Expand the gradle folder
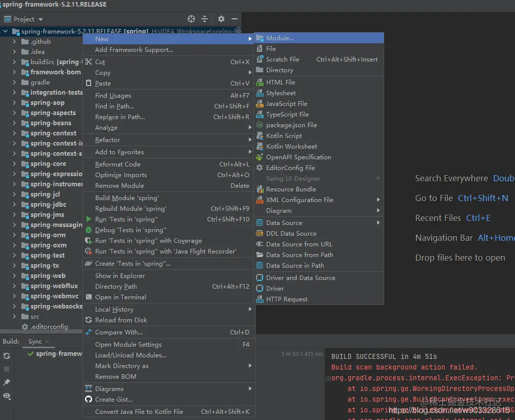515x420 pixels. click(14, 82)
